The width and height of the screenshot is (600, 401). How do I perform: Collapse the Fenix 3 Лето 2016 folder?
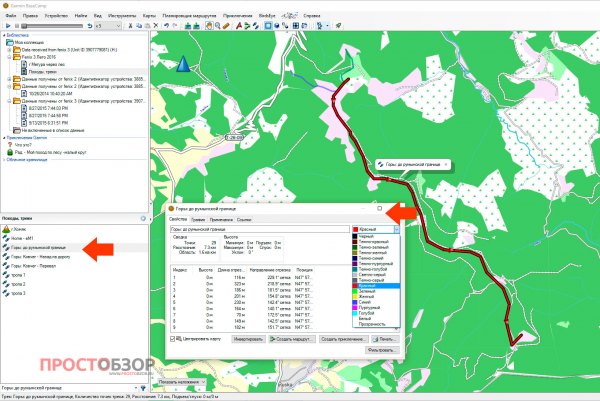(9, 57)
